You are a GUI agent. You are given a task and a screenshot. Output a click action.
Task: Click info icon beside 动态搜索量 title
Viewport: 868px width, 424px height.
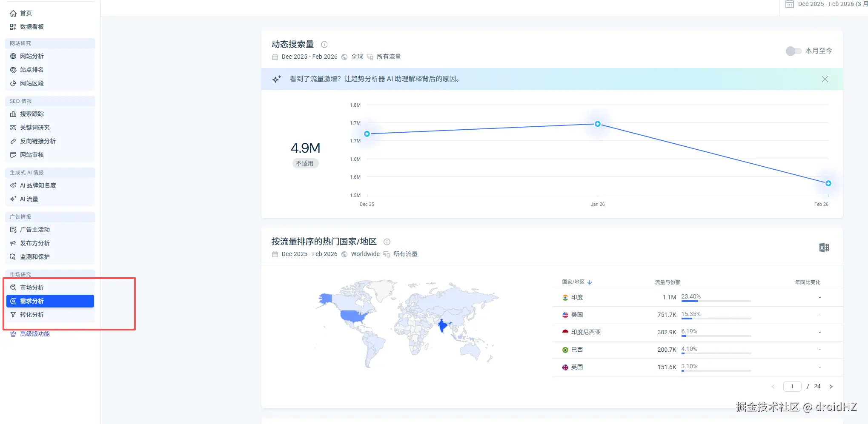coord(324,44)
